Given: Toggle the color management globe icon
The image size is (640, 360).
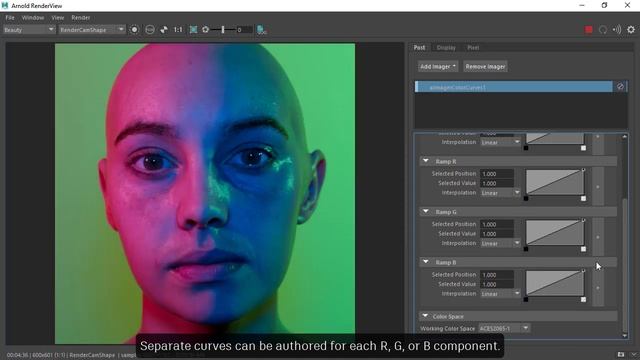Looking at the screenshot, I should click(x=150, y=30).
